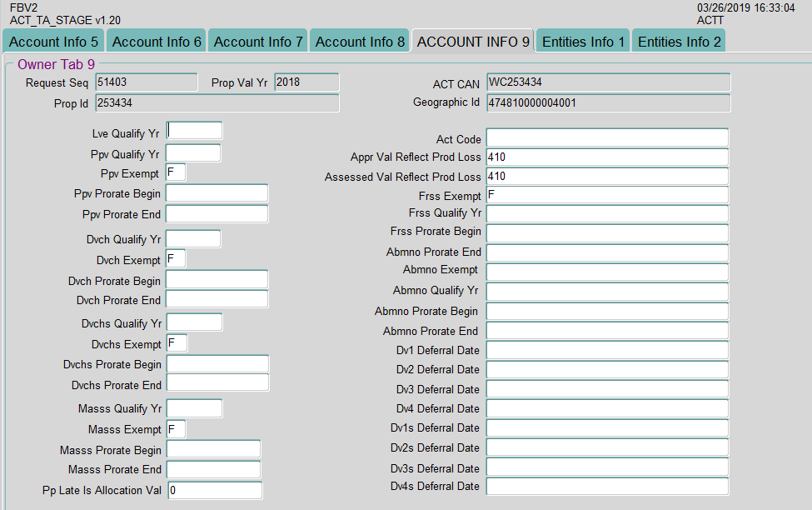This screenshot has width=812, height=510.
Task: Click the Pp Late Is Allocation Val field
Action: pos(215,491)
